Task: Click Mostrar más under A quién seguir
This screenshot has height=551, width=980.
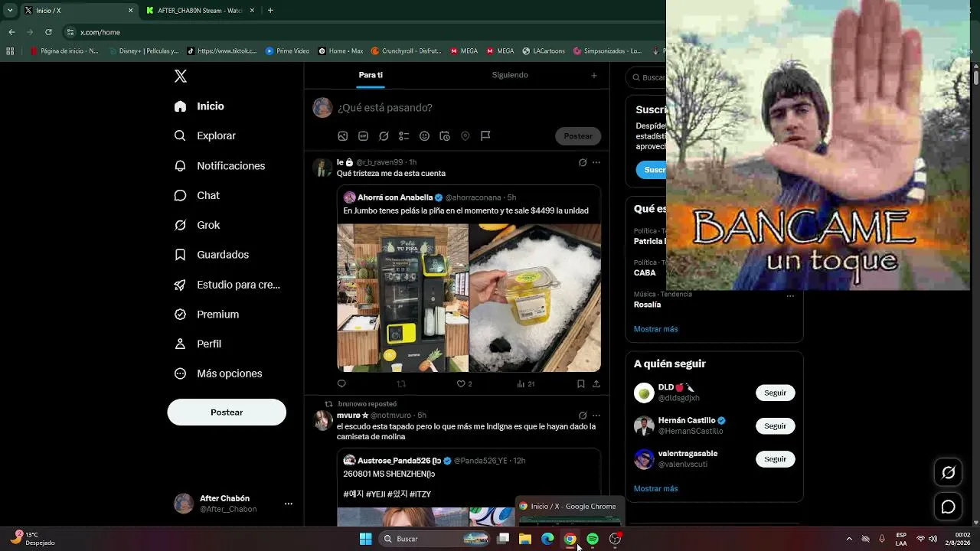Action: [x=655, y=488]
